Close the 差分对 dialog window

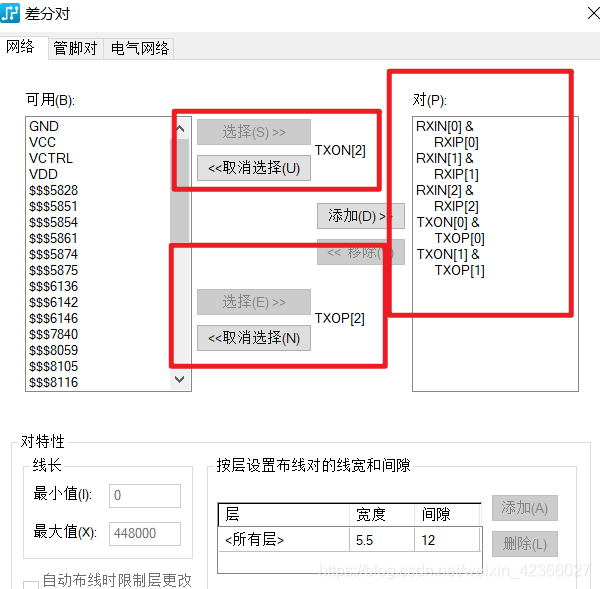[x=593, y=13]
